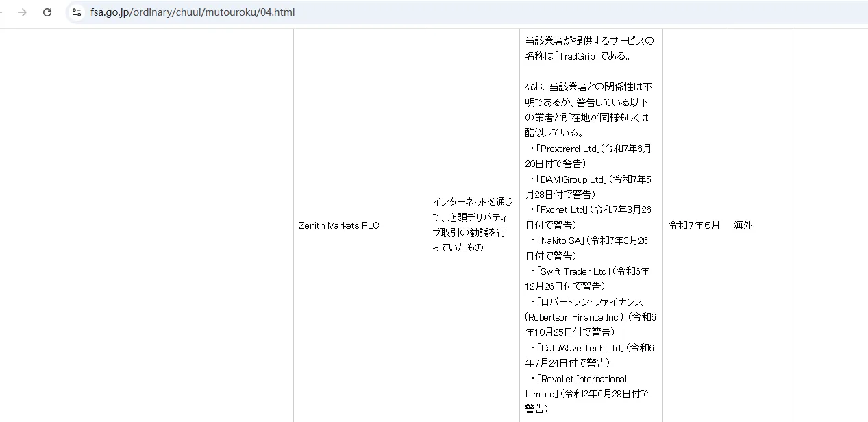The height and width of the screenshot is (422, 868).
Task: Click the 'Nakito SA' entry
Action: (x=560, y=240)
